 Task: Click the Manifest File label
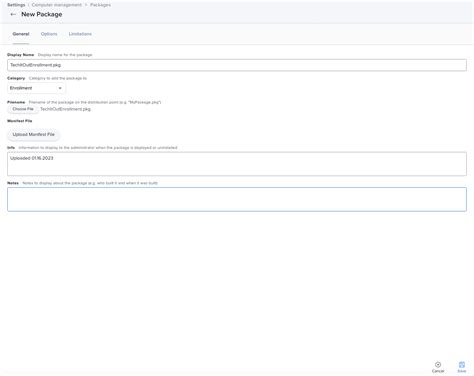click(x=20, y=121)
